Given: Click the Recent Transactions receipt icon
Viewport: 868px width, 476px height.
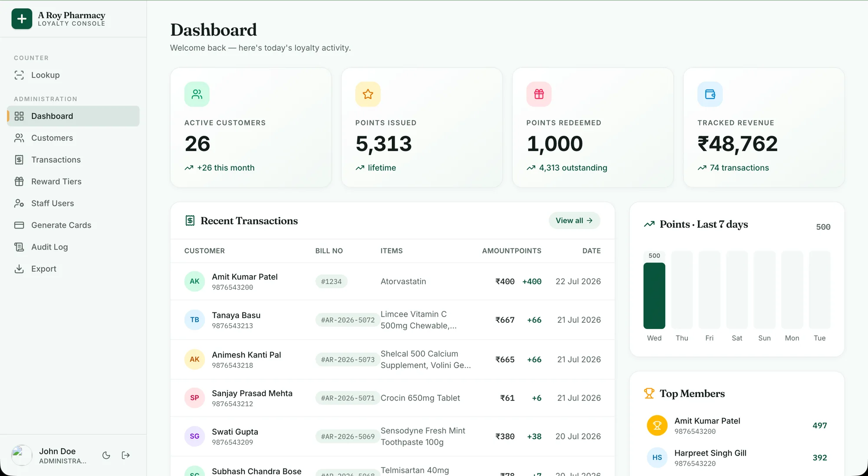Looking at the screenshot, I should coord(190,220).
